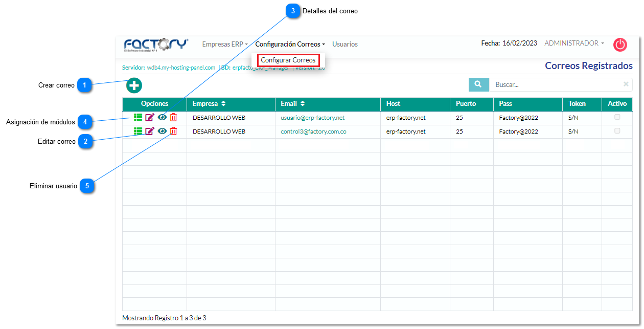Open the ADMINISTRADOR user dropdown
Viewport: 644px width, 329px height.
click(x=574, y=43)
